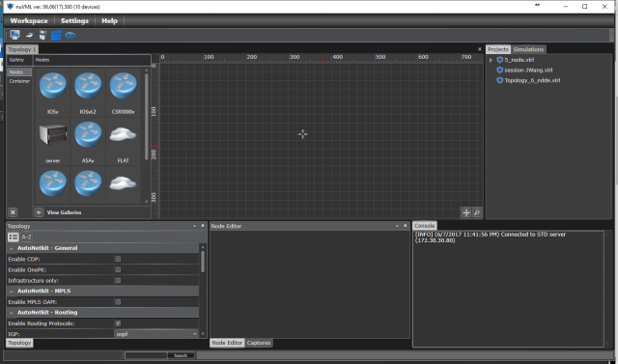This screenshot has height=364, width=618.
Task: Pin the Topology properties panel
Action: pos(203,226)
